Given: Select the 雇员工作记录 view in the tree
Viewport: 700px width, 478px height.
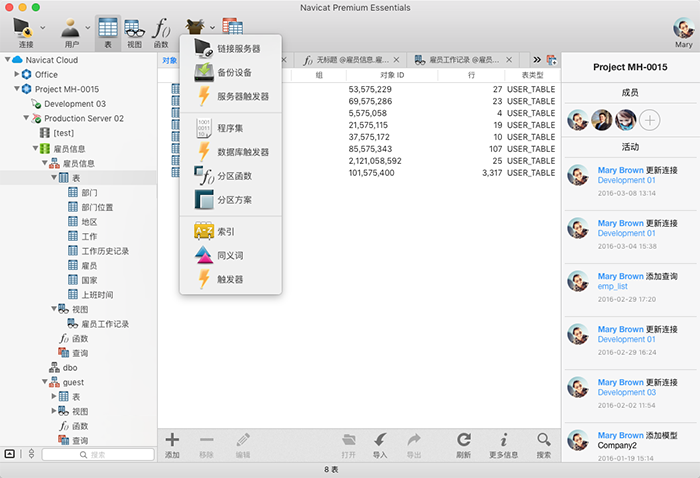Looking at the screenshot, I should pyautogui.click(x=105, y=324).
